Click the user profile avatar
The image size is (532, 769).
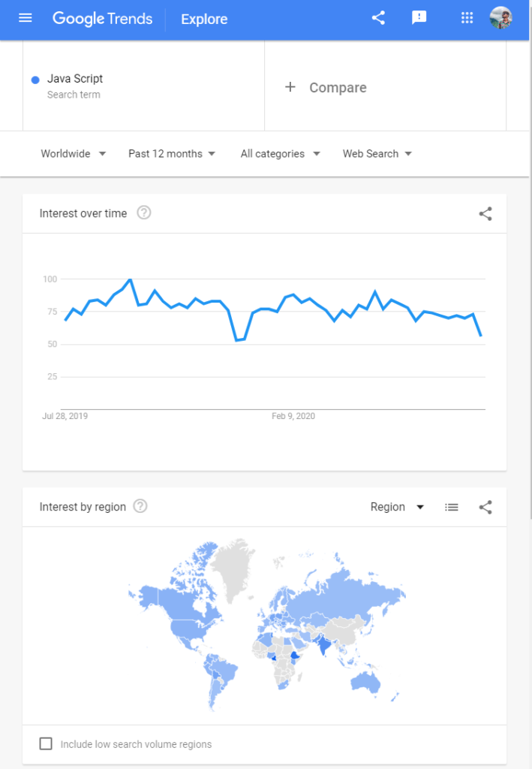[500, 18]
